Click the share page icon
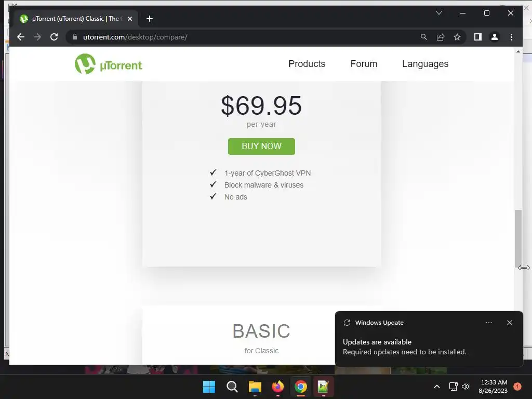This screenshot has width=532, height=399. click(x=441, y=37)
